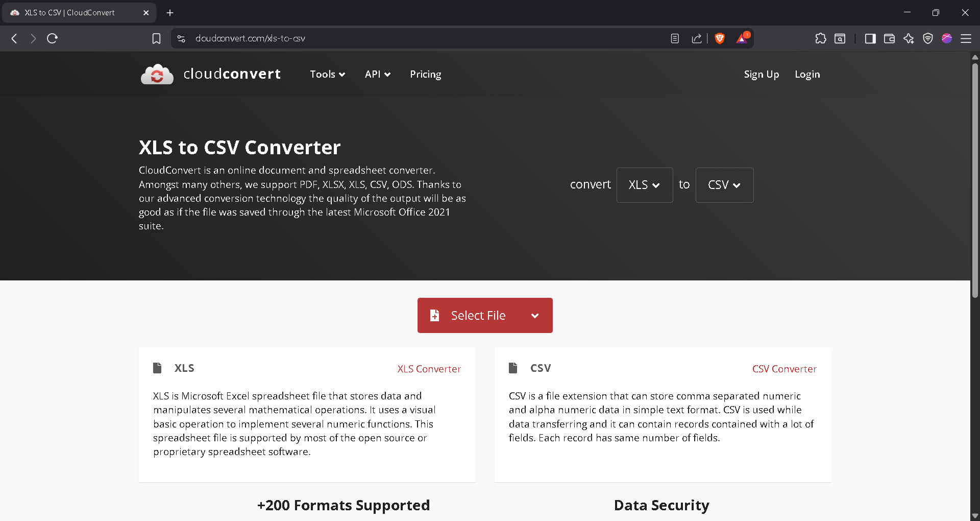The width and height of the screenshot is (980, 521).
Task: Click the XLS file icon in the card
Action: click(157, 368)
